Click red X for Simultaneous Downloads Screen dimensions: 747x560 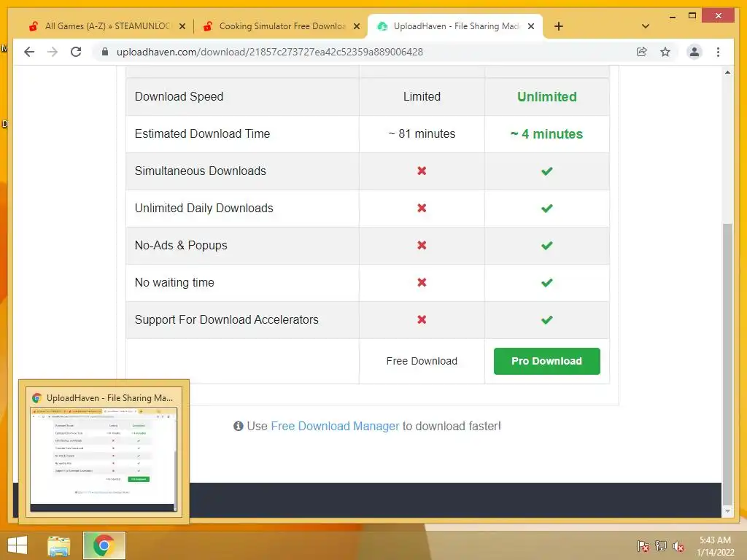[x=422, y=171]
